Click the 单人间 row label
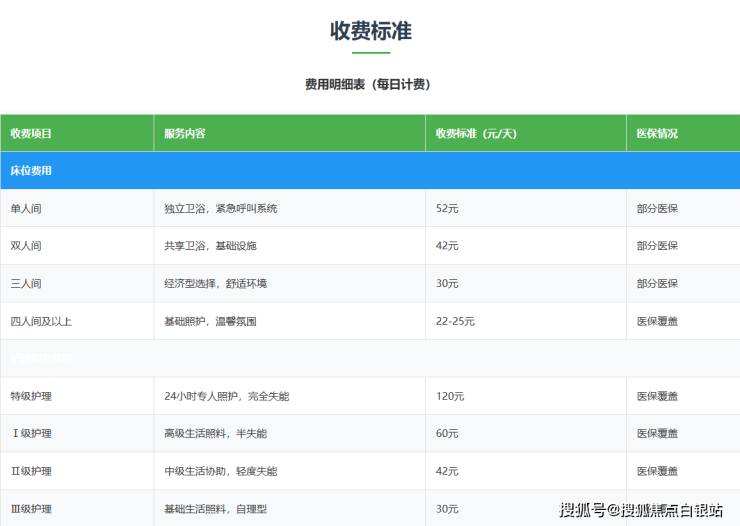 (26, 209)
